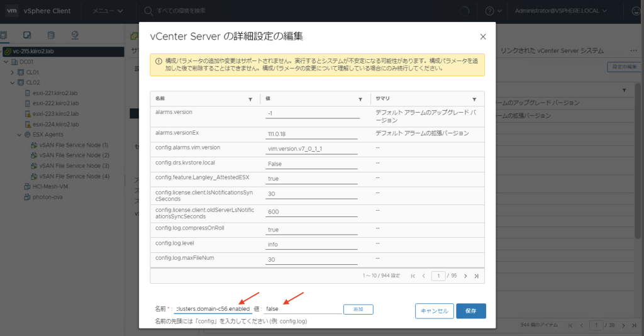Viewport: 644px width, 336px height.
Task: Click the 追加 button
Action: click(x=358, y=310)
